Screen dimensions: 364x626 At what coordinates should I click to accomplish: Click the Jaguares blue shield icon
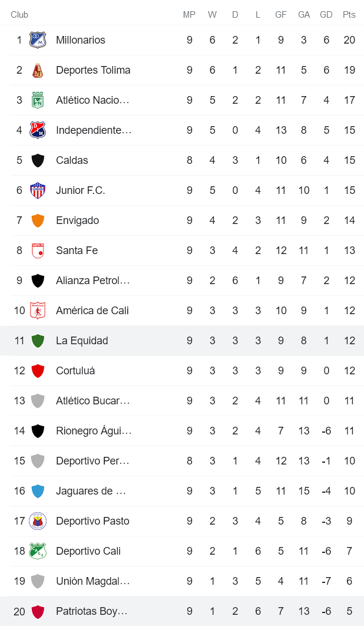point(38,491)
